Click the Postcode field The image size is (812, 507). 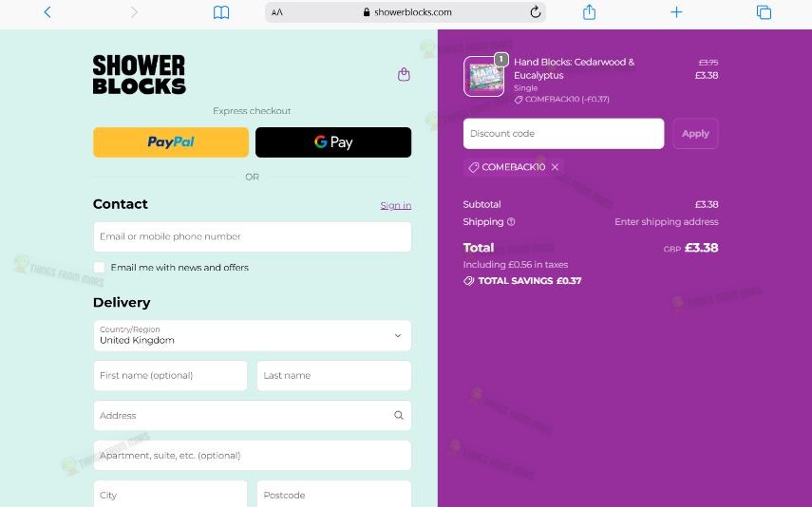334,494
